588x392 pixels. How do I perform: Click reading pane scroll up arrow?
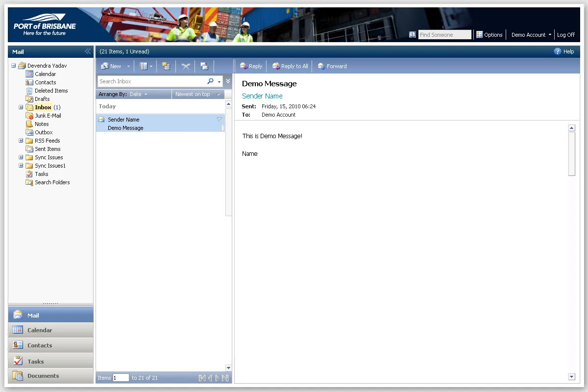(571, 128)
